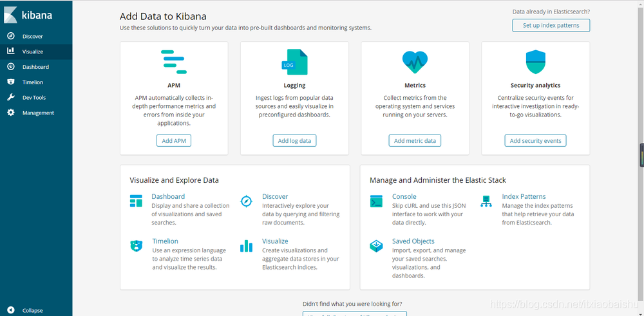644x316 pixels.
Task: Click the Set up index patterns button
Action: (x=551, y=26)
